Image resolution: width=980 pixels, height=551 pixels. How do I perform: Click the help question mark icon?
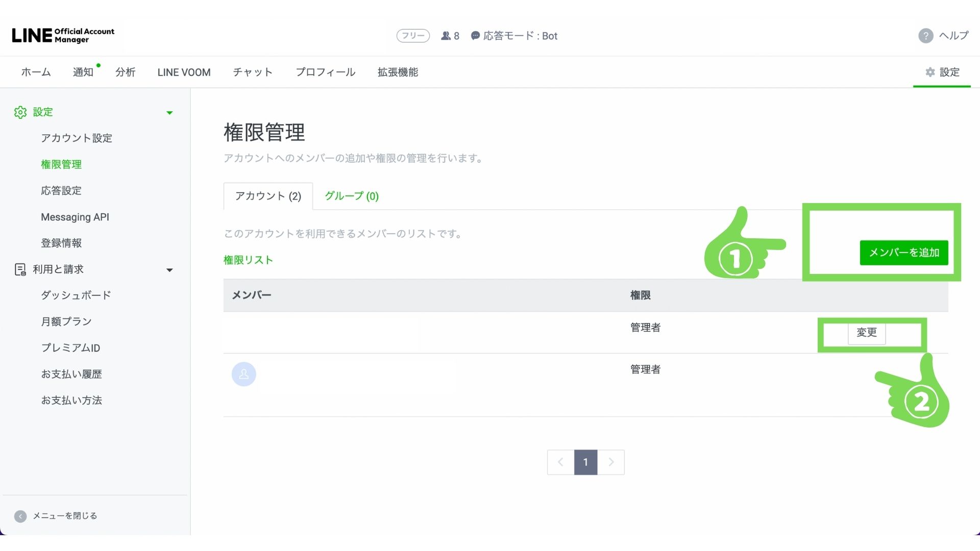(925, 36)
